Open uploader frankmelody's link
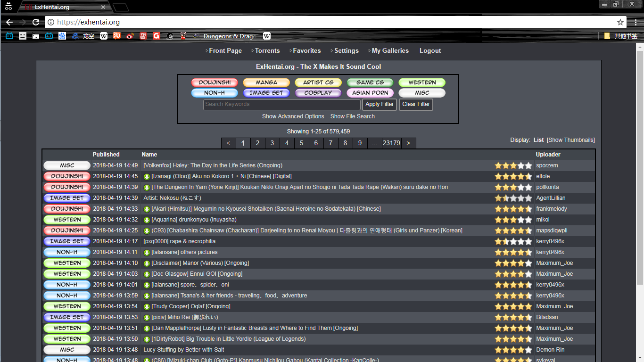This screenshot has height=362, width=644. [552, 209]
